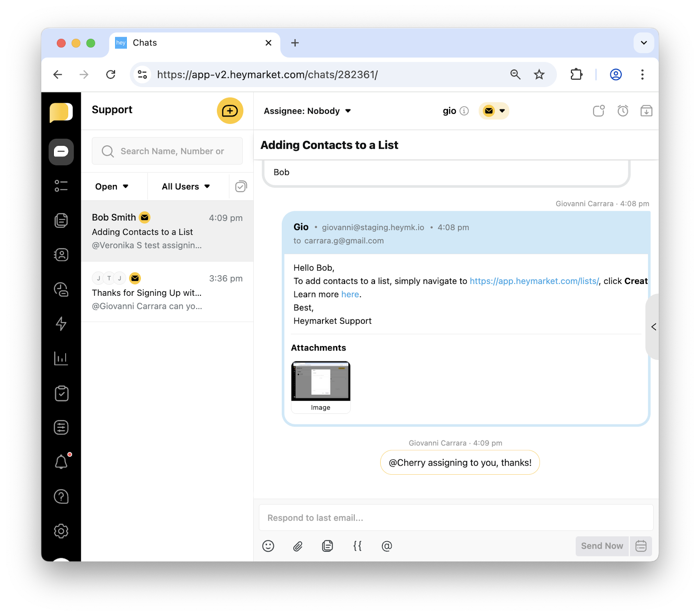
Task: Click the mark unread icon in chat header
Action: 598,111
